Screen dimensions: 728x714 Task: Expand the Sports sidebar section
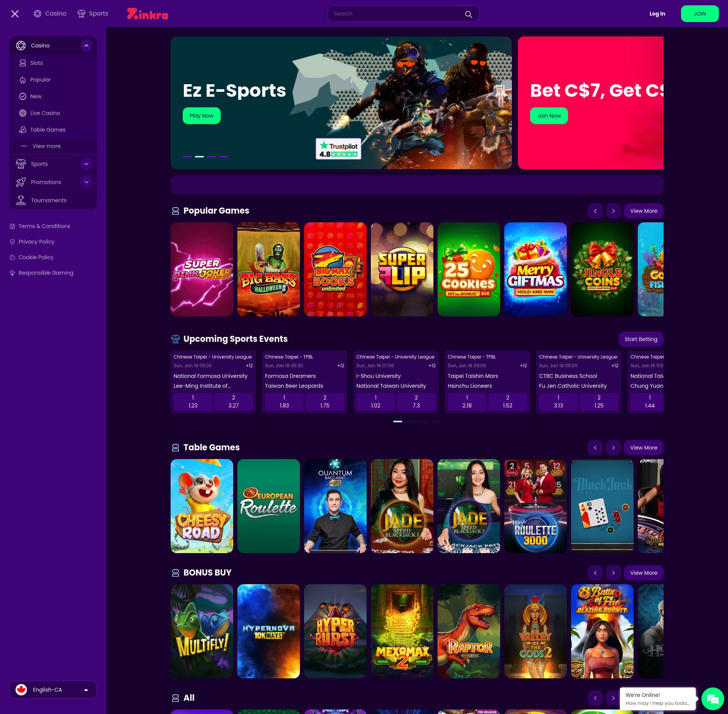click(x=86, y=164)
